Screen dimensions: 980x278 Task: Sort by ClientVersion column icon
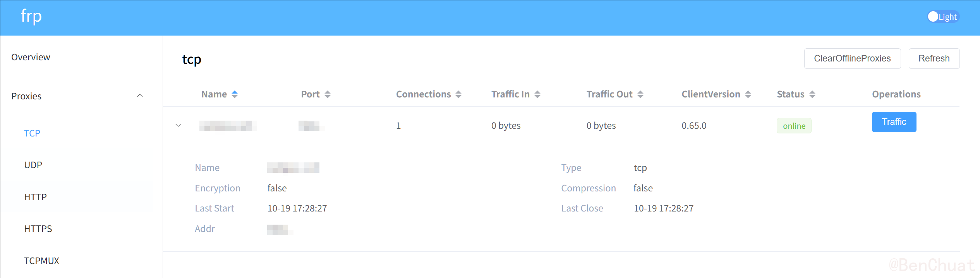748,94
